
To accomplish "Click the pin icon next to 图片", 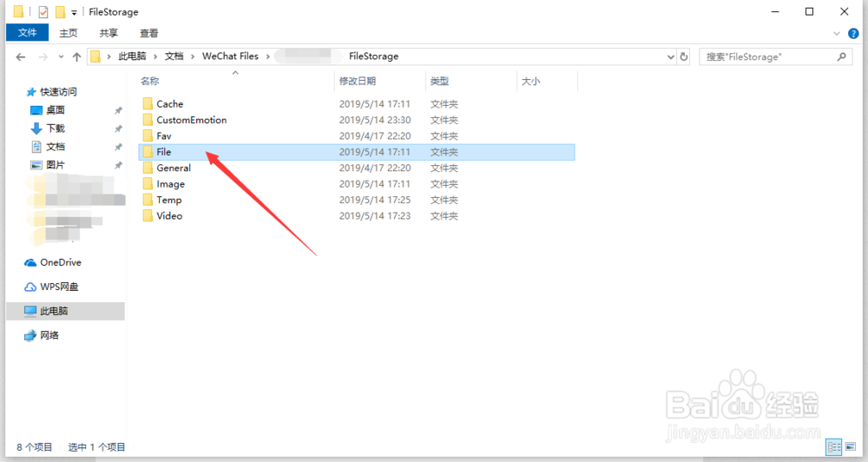I will 118,166.
